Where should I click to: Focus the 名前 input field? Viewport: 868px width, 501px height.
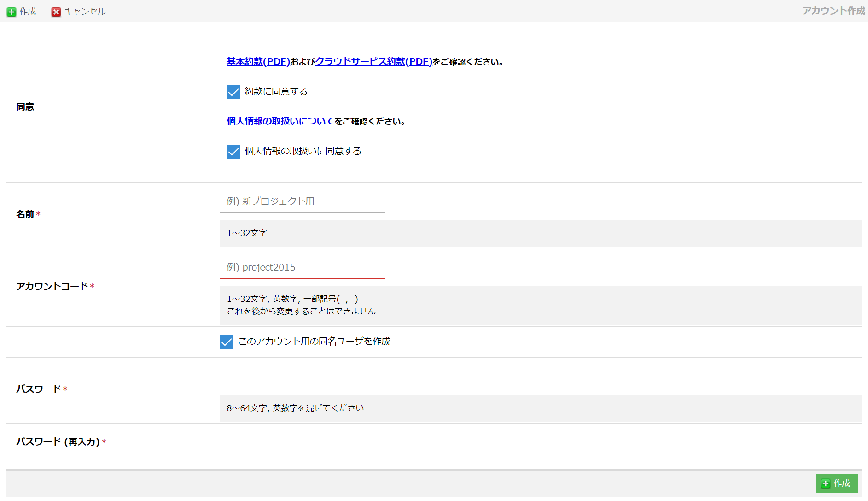pyautogui.click(x=303, y=202)
